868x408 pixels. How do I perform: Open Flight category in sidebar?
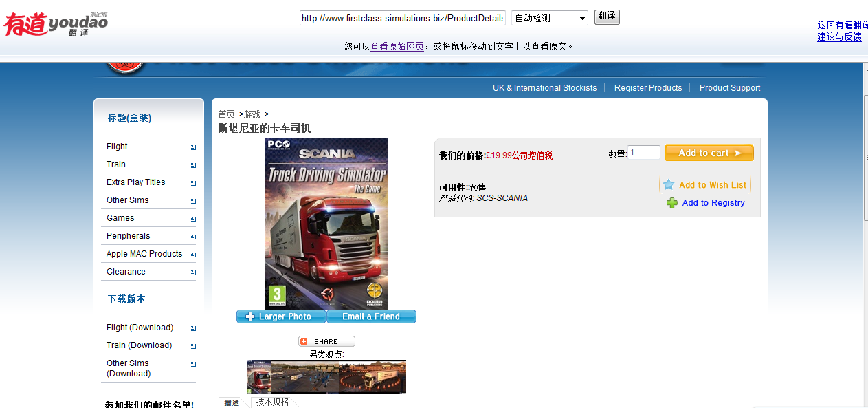[117, 147]
